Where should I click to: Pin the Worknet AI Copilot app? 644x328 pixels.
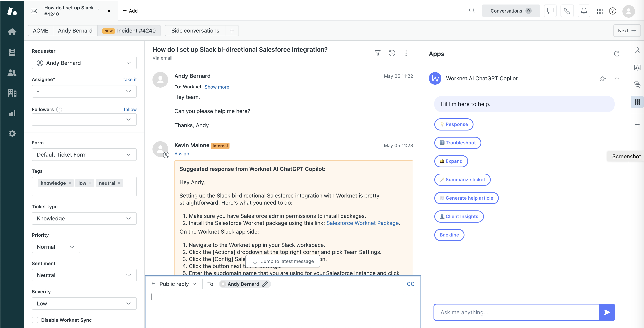(x=602, y=79)
